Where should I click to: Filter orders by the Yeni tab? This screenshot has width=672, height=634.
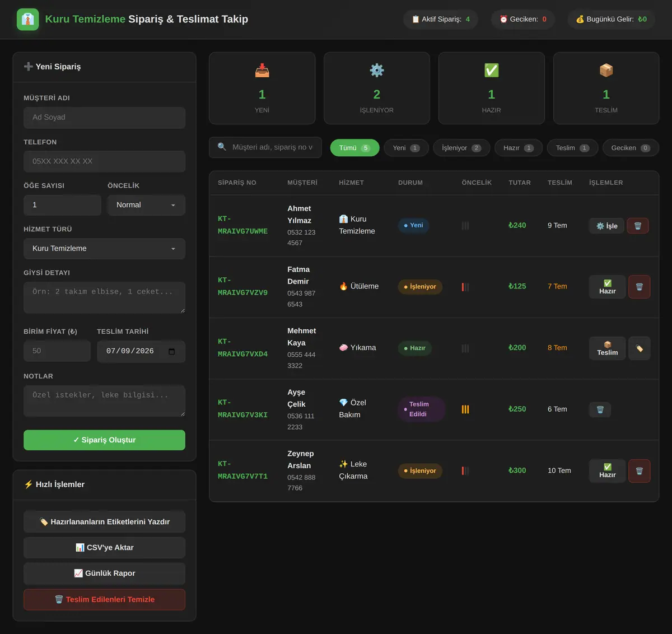pyautogui.click(x=406, y=148)
